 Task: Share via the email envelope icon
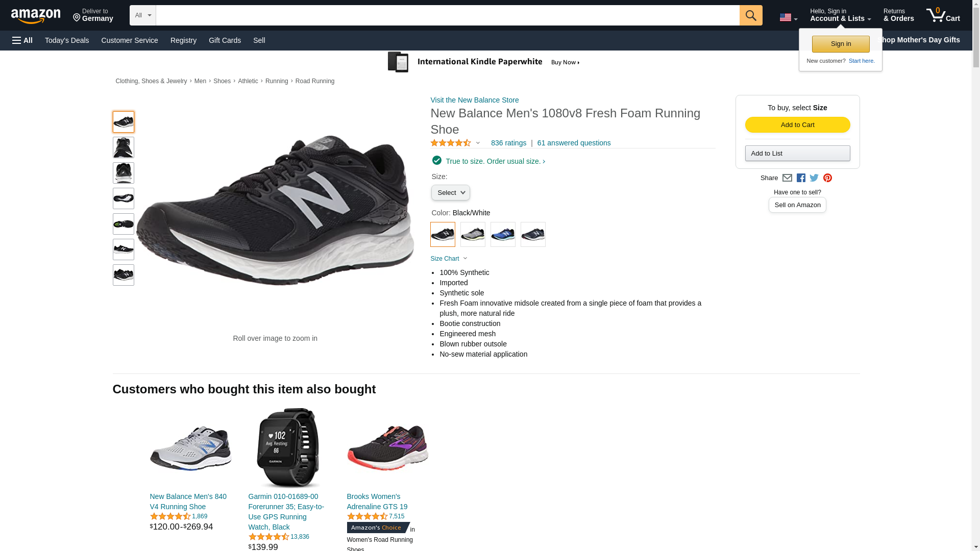[x=787, y=178]
